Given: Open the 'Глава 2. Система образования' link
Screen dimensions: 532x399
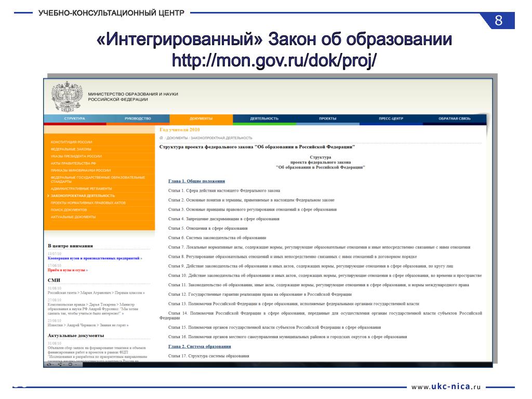Looking at the screenshot, I should point(199,347).
